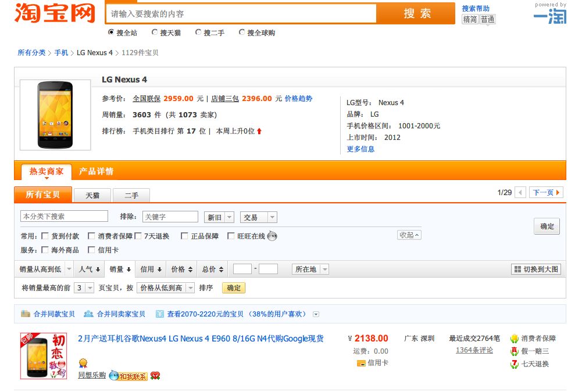
Task: Select the 搜全球购 radio button
Action: (x=242, y=32)
